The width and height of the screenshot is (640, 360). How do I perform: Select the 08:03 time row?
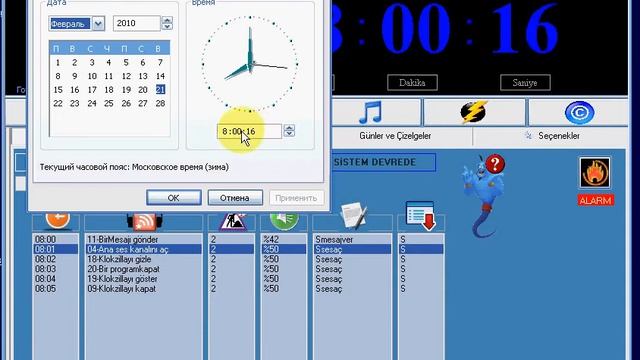pos(55,269)
